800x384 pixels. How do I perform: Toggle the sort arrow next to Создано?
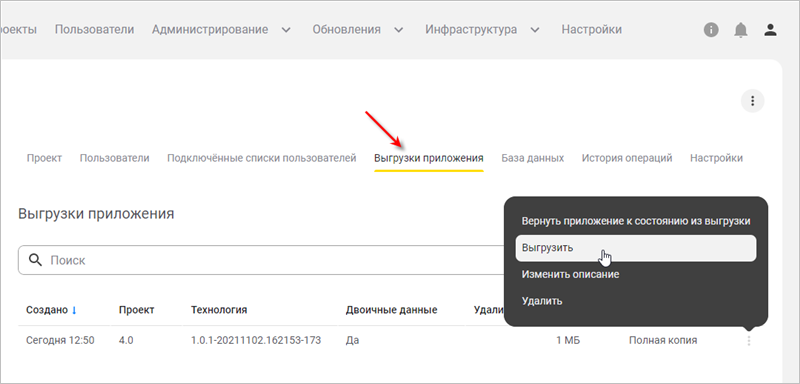pos(74,310)
